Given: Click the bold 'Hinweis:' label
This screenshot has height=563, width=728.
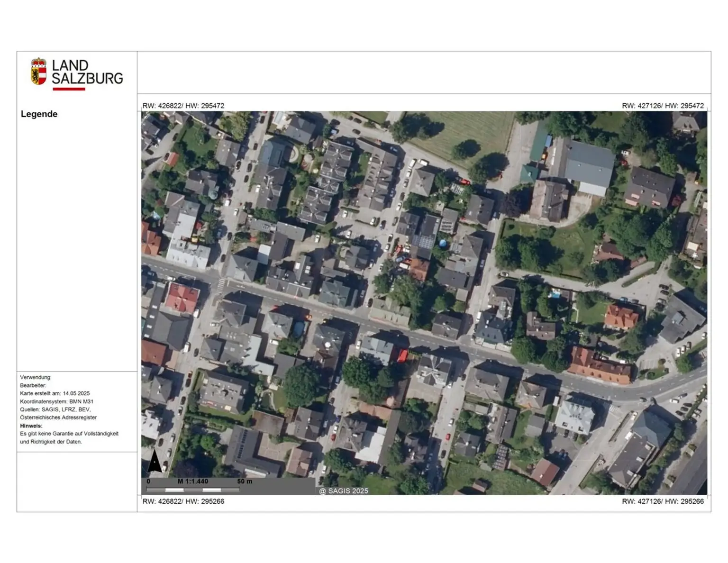Looking at the screenshot, I should [x=31, y=426].
